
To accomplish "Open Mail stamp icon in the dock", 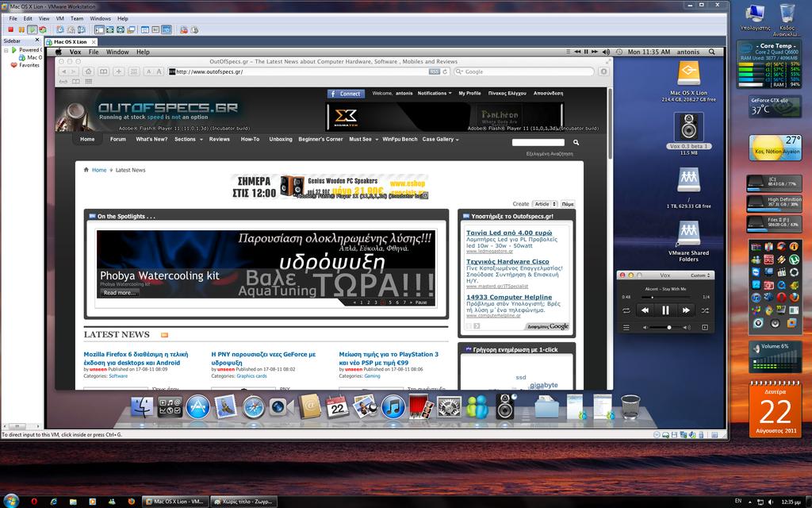I will [x=225, y=407].
